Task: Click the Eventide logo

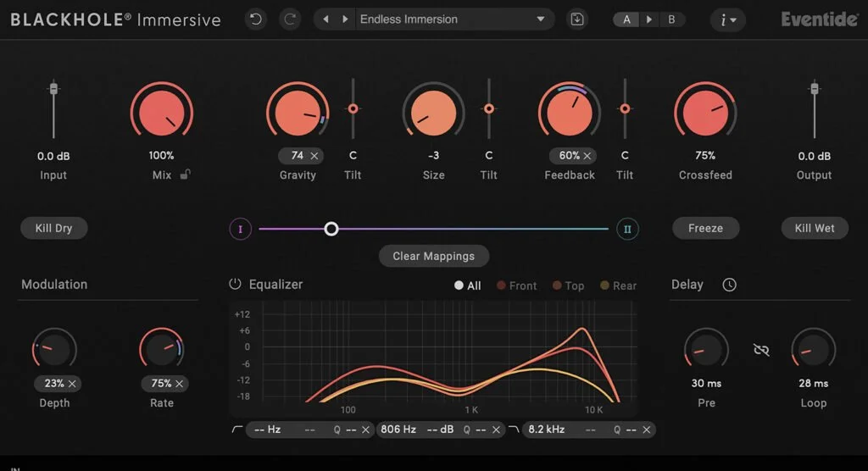Action: (820, 19)
